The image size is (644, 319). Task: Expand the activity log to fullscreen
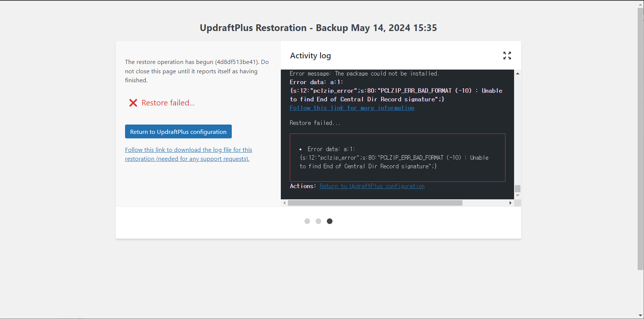(507, 56)
